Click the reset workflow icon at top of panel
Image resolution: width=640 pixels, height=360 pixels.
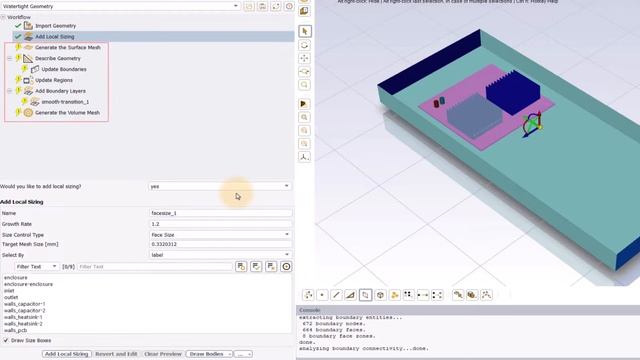pyautogui.click(x=276, y=6)
